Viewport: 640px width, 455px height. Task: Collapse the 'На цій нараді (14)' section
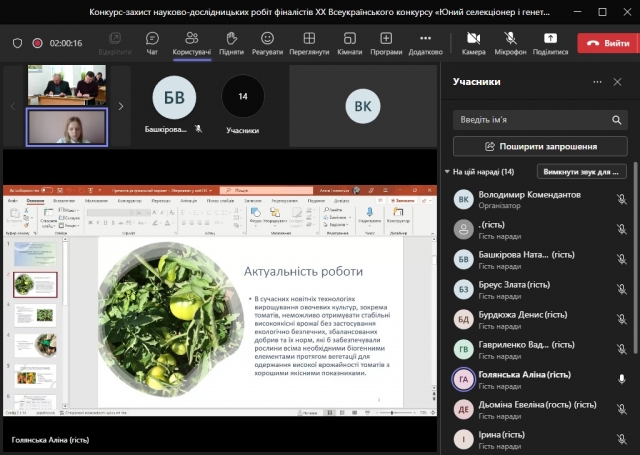click(448, 172)
